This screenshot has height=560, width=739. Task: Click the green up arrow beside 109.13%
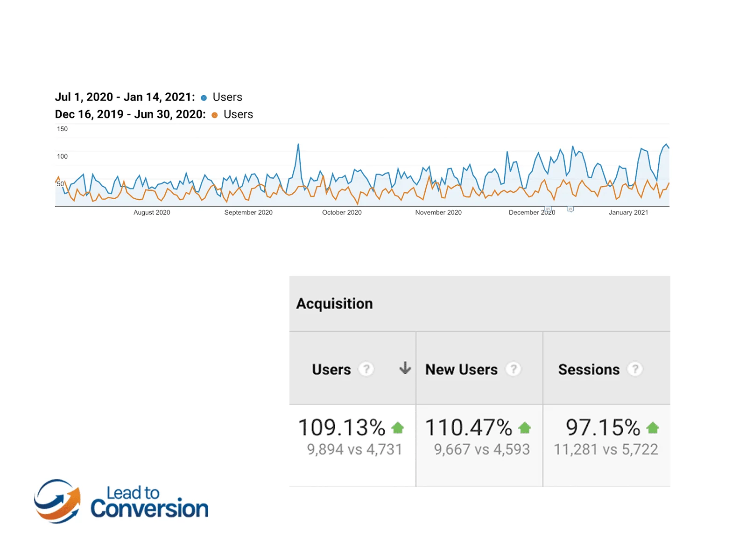click(x=398, y=427)
